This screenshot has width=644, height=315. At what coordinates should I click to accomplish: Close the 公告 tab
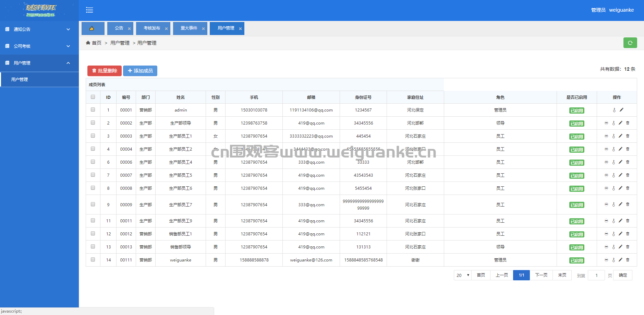[129, 29]
